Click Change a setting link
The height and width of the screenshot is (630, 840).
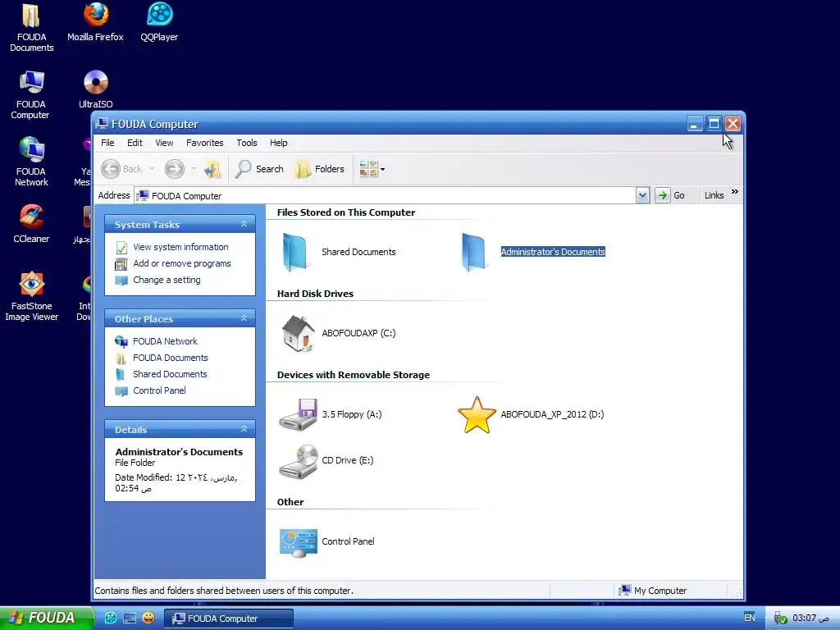pos(167,281)
